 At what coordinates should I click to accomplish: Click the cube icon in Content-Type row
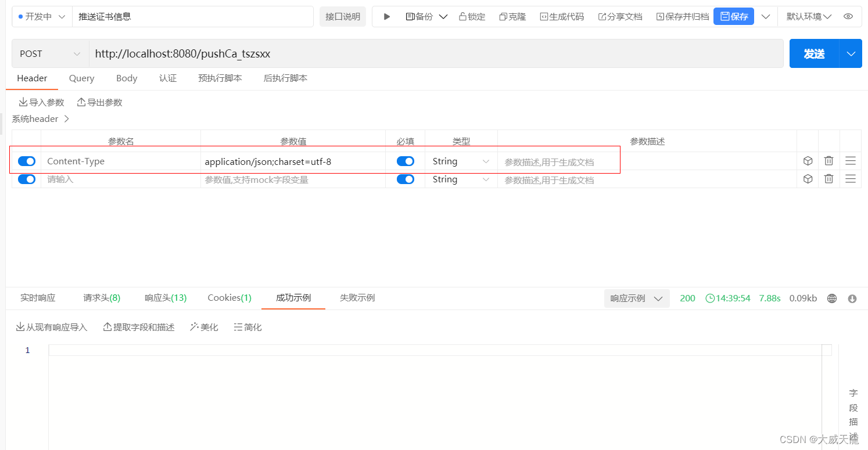point(808,161)
